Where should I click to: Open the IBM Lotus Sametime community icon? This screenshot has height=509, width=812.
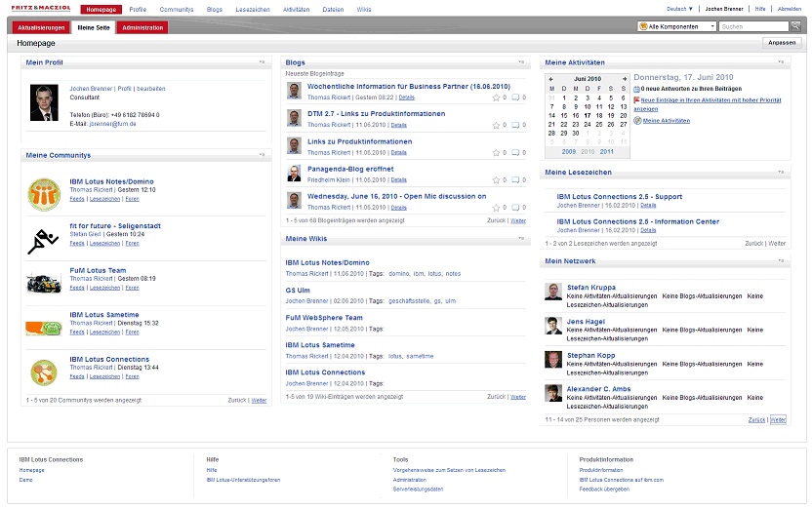[44, 328]
